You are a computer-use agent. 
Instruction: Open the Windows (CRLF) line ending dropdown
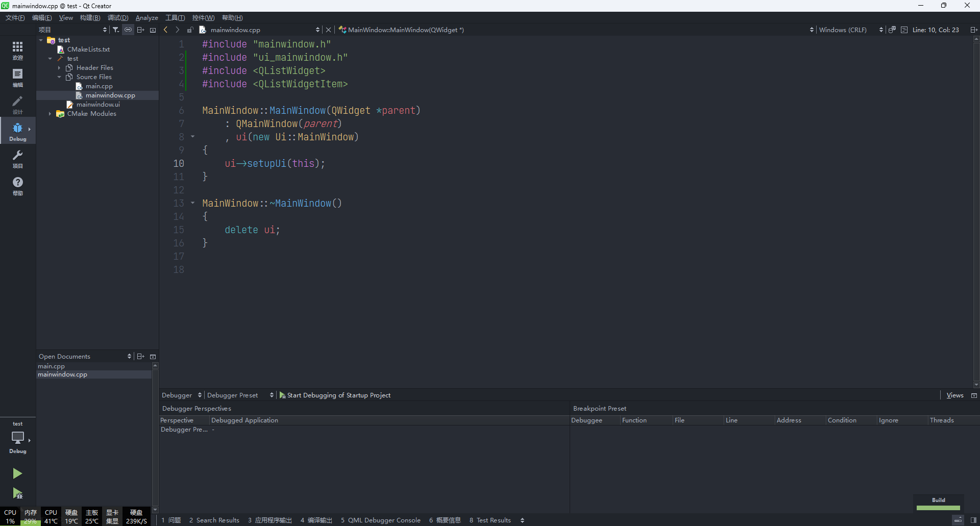851,30
